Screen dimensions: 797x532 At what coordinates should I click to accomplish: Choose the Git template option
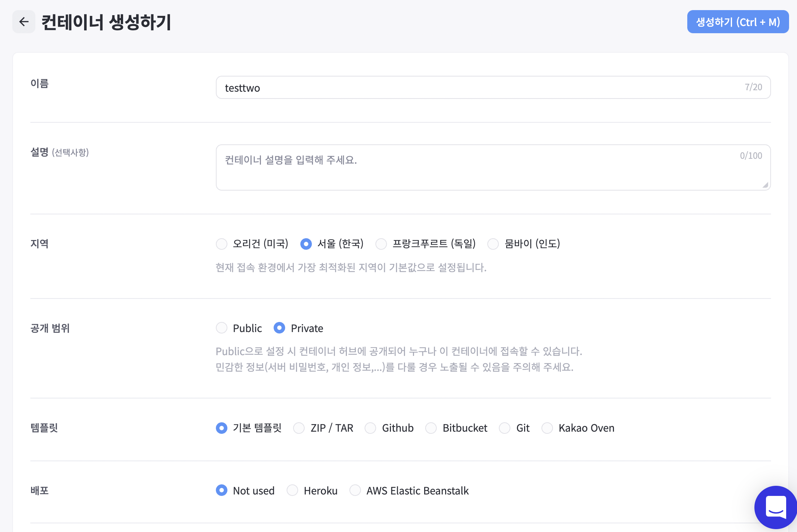pyautogui.click(x=505, y=428)
